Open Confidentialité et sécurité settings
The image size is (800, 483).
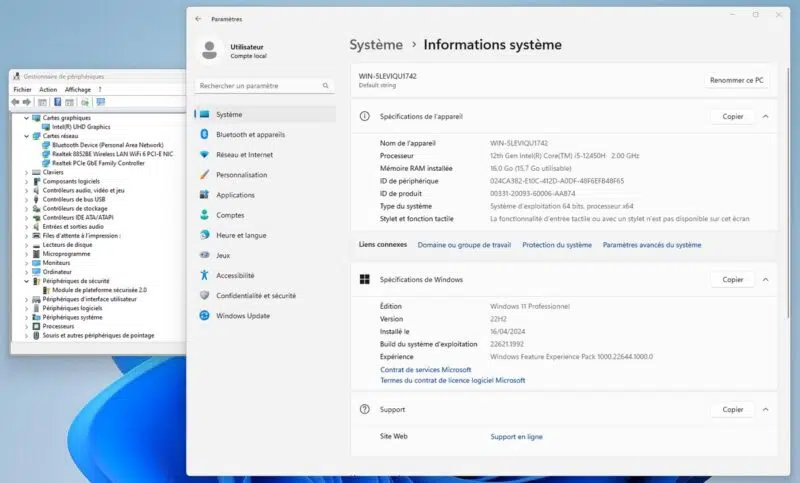pos(255,296)
